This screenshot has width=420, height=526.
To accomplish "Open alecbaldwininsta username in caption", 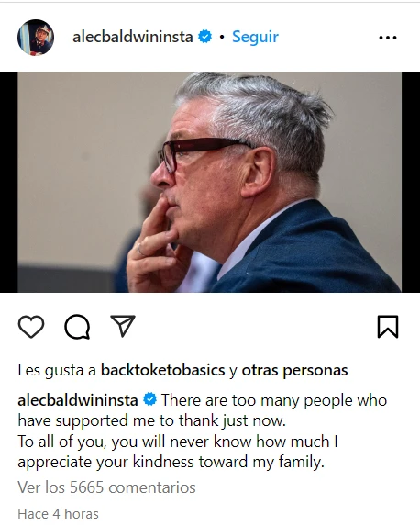I will pos(78,400).
